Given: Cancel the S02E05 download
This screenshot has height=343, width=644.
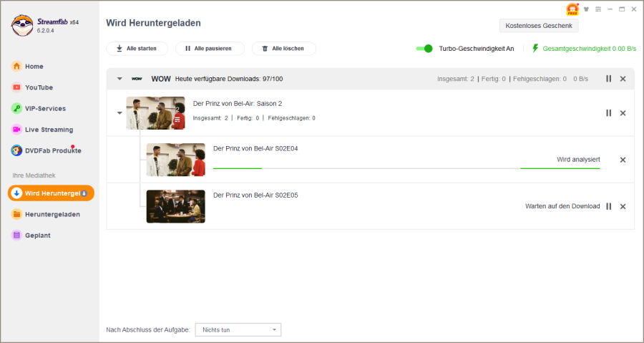Looking at the screenshot, I should (623, 206).
